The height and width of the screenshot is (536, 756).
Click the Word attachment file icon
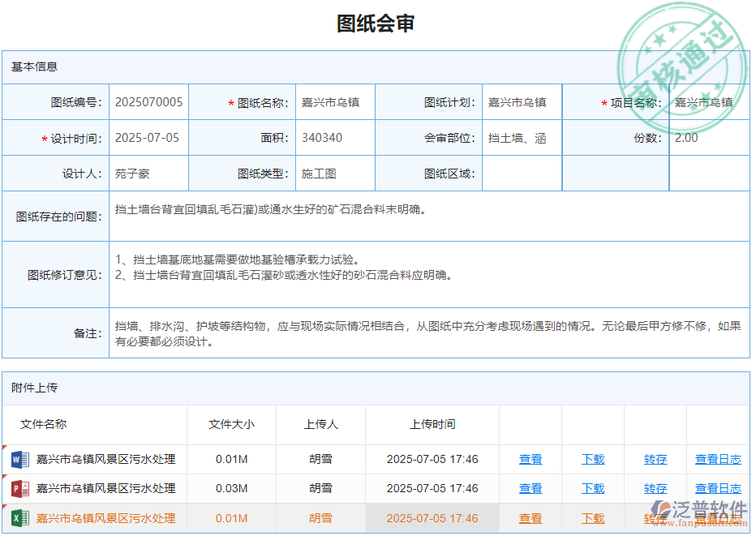[19, 459]
